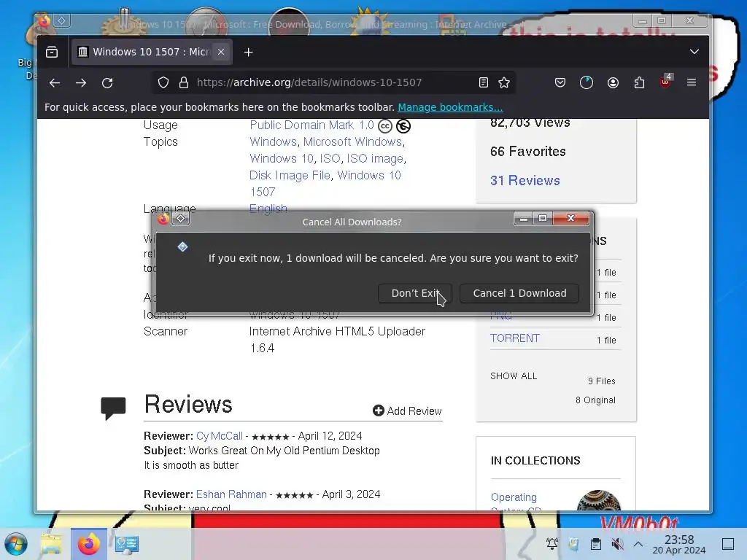Open the extensions puzzle icon

tap(639, 83)
